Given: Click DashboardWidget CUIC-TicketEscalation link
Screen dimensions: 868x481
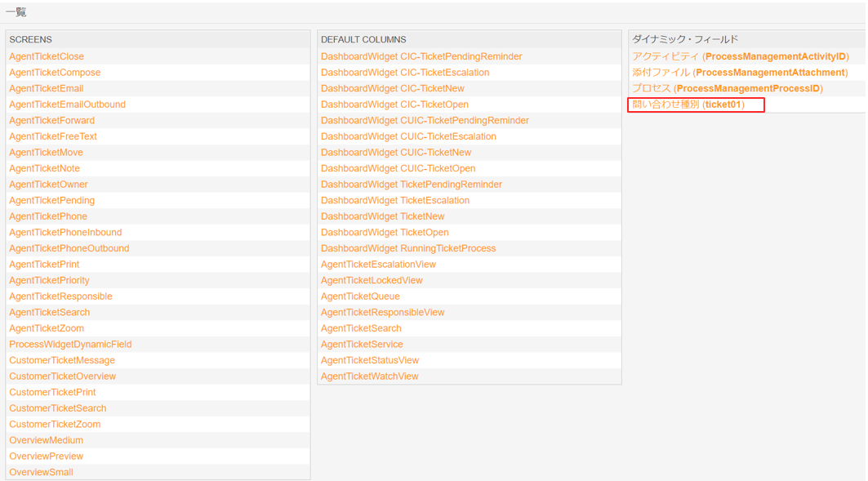Looking at the screenshot, I should pos(408,136).
